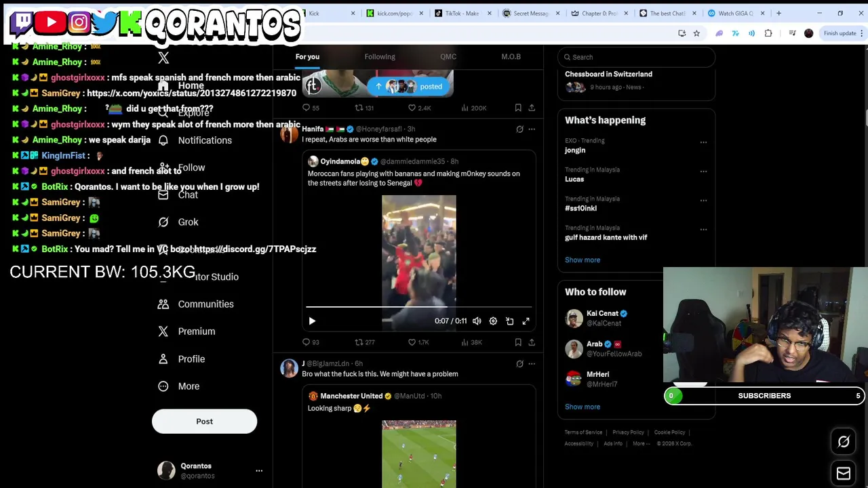Open the Privacy Policy link

(x=628, y=432)
